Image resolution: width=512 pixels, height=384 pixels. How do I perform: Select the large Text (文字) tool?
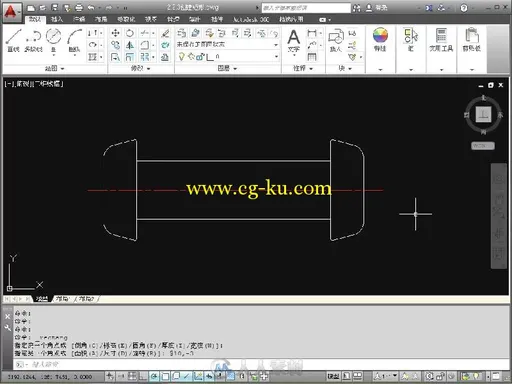[x=294, y=41]
